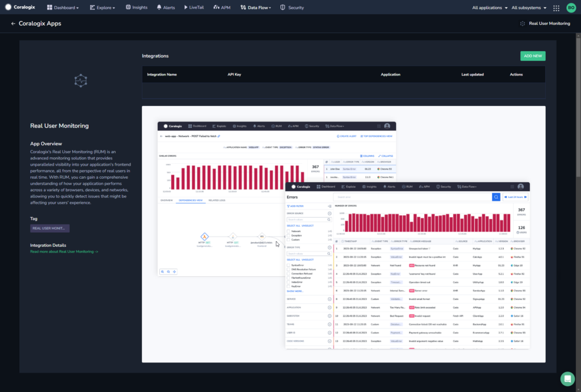Click the Actions column header

[516, 74]
